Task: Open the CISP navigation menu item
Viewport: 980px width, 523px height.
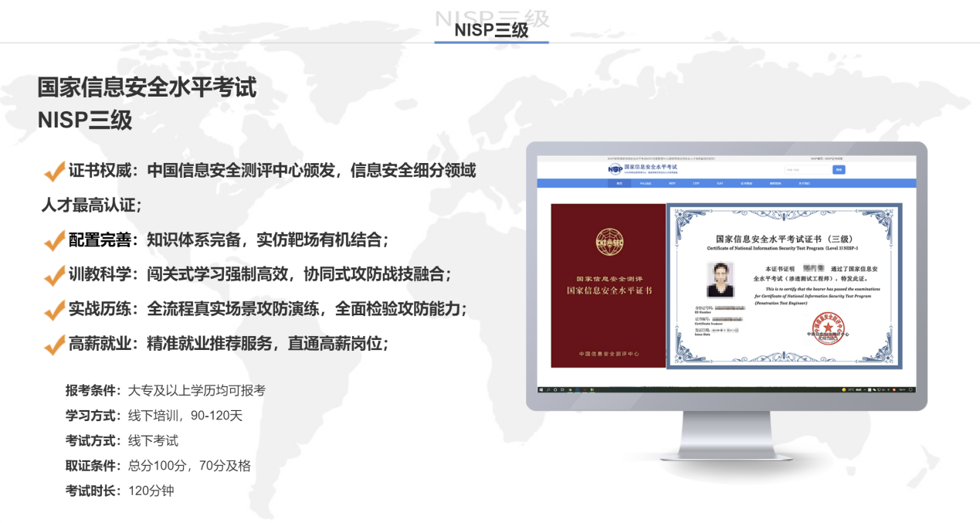Action: point(696,184)
